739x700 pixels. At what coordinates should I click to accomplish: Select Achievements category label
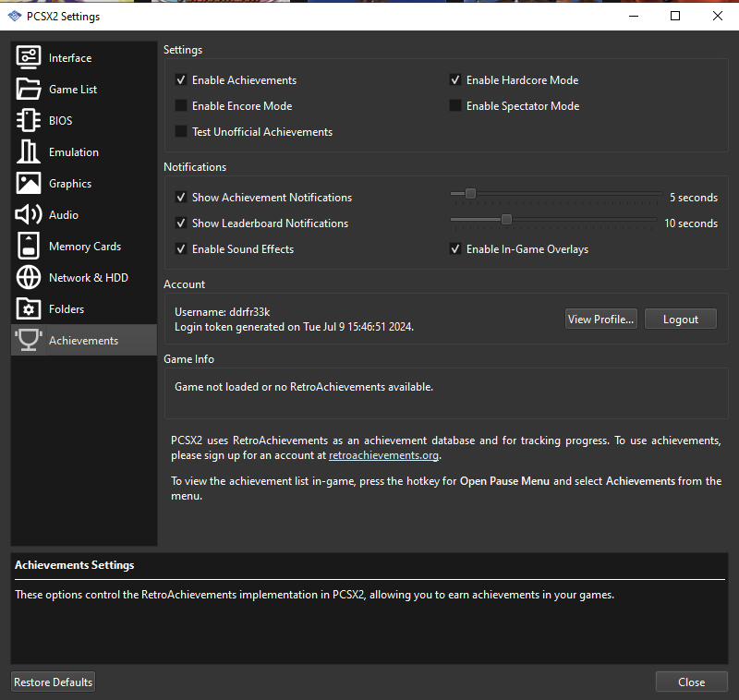point(83,341)
